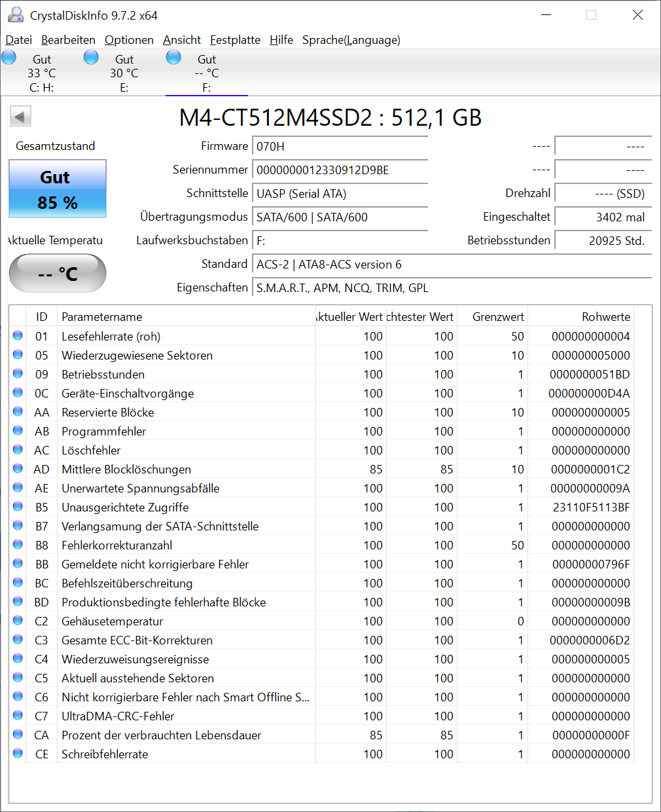Click status dot of Unausgerichtete Zugriffe row

click(18, 507)
